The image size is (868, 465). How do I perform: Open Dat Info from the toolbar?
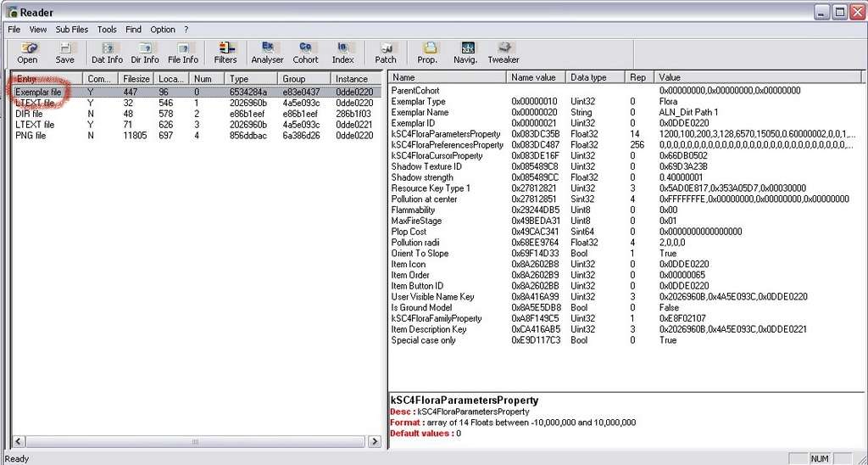pos(107,53)
